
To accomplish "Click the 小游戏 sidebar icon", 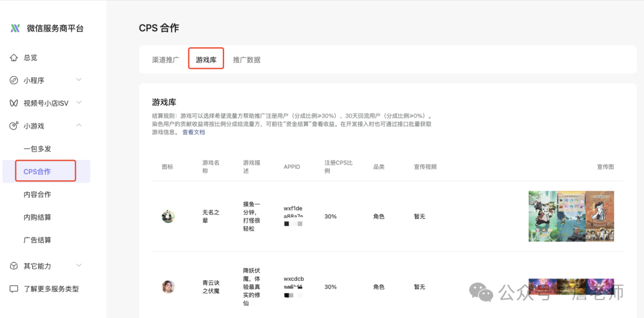I will (14, 126).
